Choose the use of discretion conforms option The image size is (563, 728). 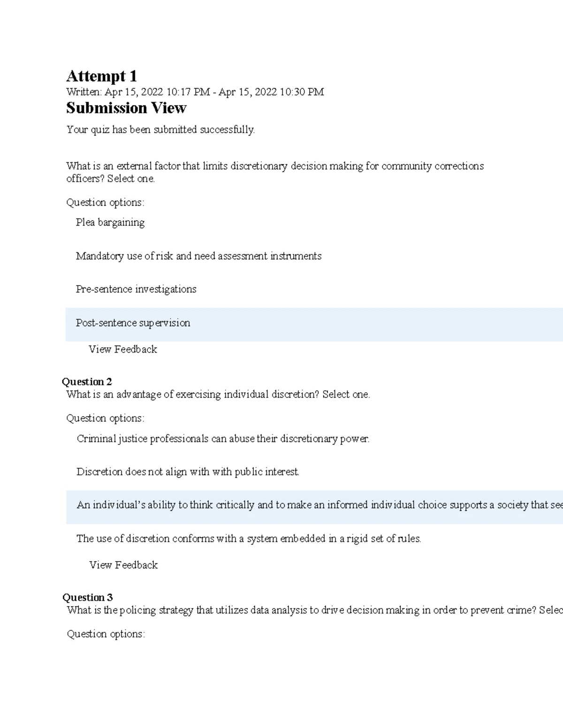tap(249, 539)
